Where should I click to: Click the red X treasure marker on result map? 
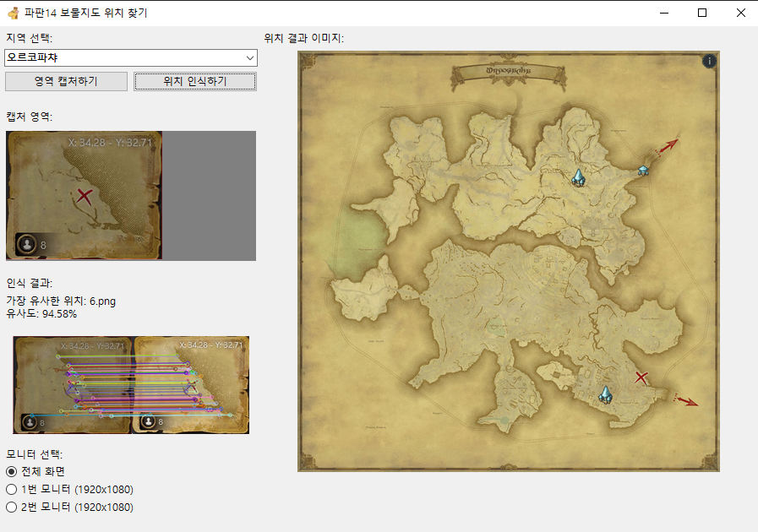pyautogui.click(x=641, y=377)
